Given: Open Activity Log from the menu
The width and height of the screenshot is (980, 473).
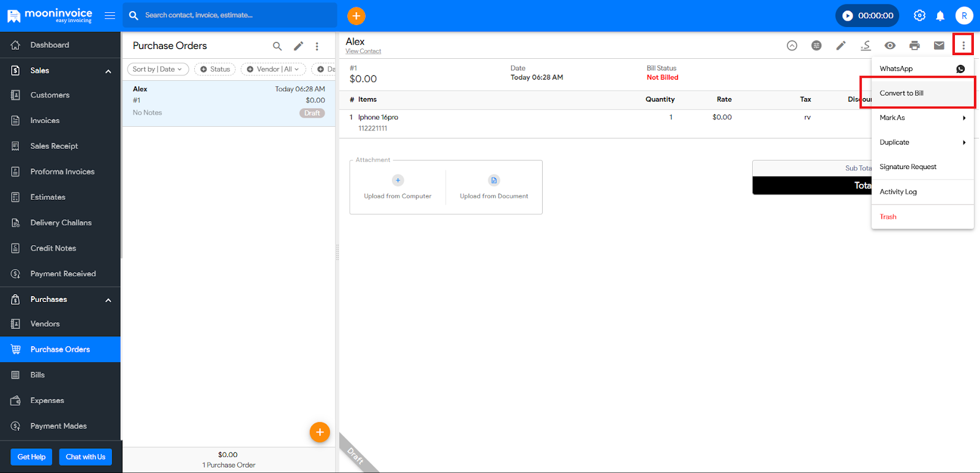Looking at the screenshot, I should [x=922, y=192].
